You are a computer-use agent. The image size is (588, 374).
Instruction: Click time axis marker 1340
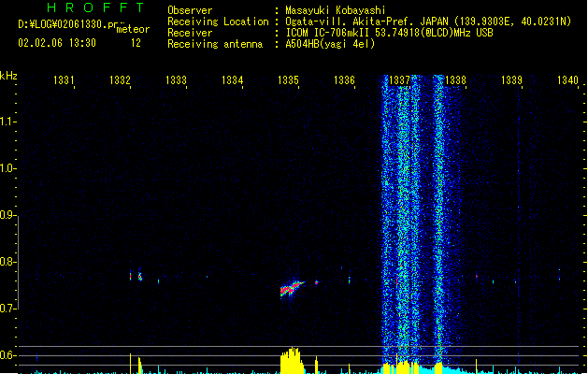click(x=567, y=80)
